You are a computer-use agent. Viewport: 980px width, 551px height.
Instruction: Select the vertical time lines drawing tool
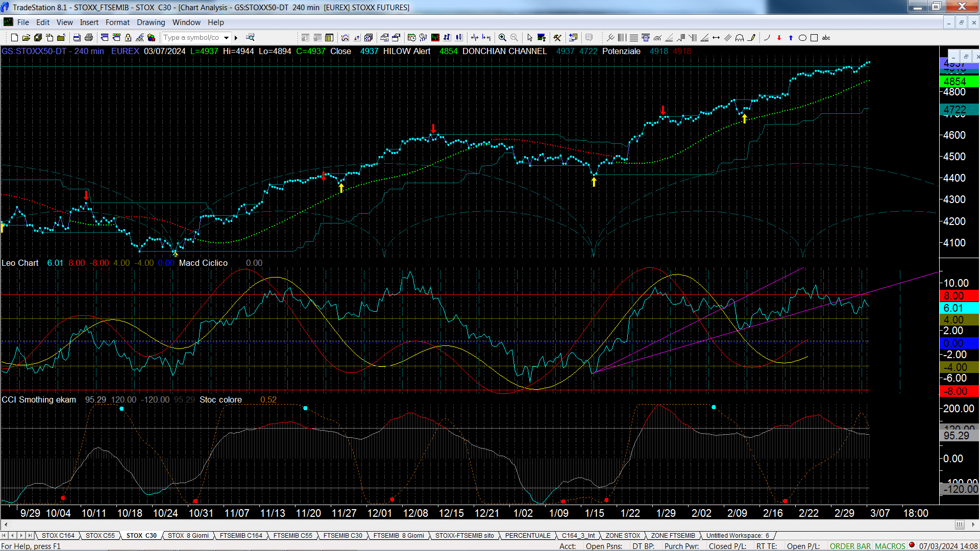[x=622, y=38]
